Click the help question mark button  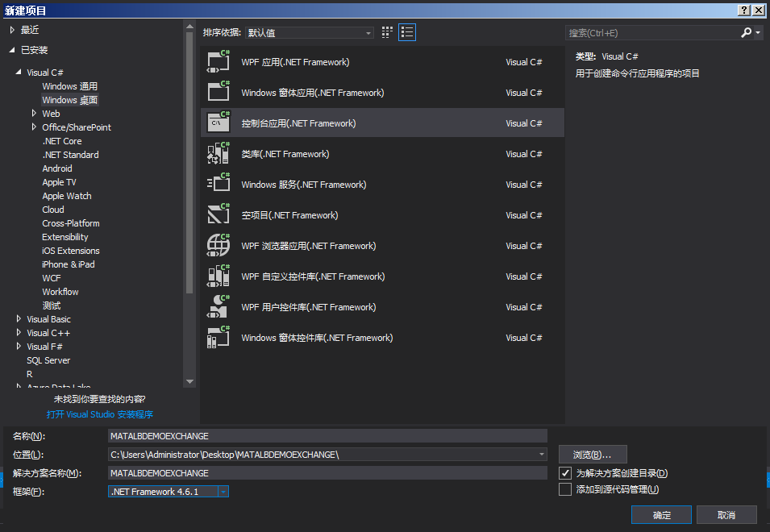(x=744, y=10)
